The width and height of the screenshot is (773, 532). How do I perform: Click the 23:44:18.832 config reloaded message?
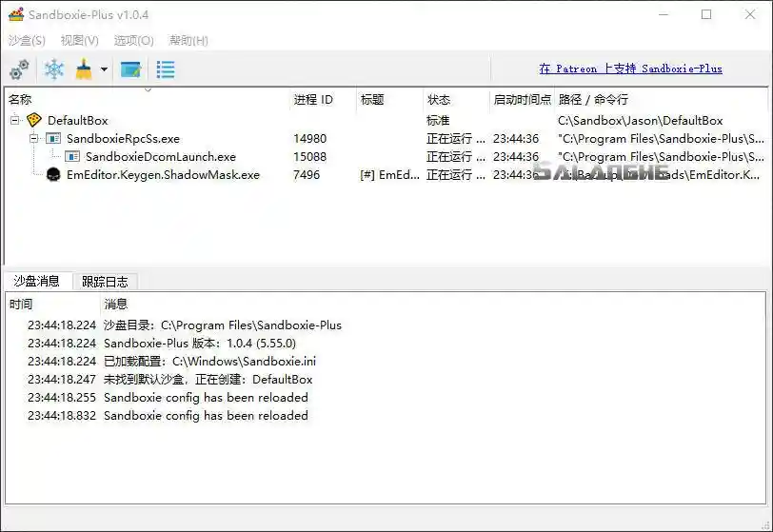[206, 416]
